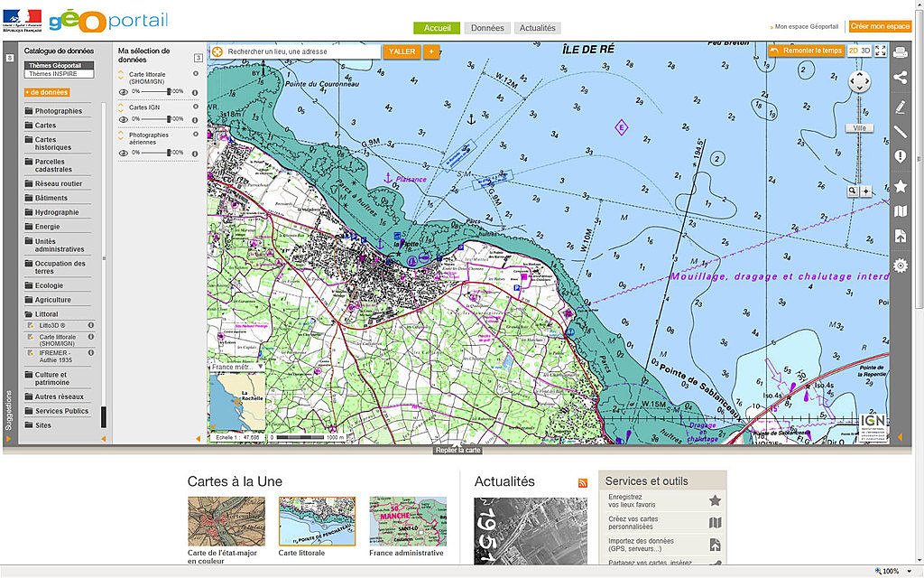The image size is (924, 578).
Task: Toggle visibility of Photographies aériennes layer
Action: [x=123, y=154]
